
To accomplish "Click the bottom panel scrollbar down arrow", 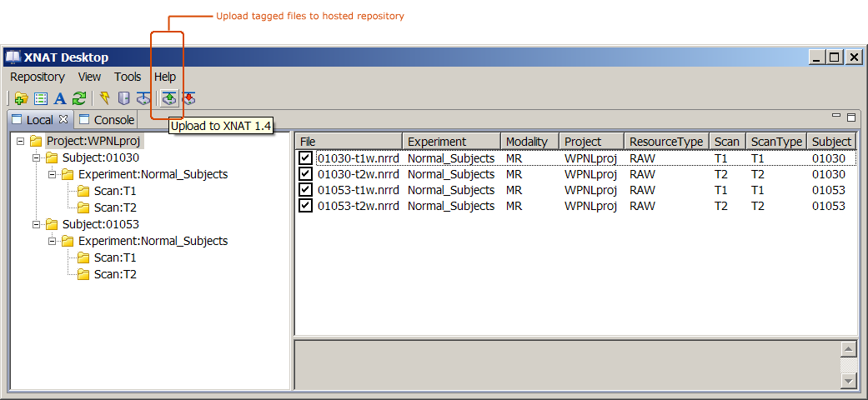I will 848,380.
